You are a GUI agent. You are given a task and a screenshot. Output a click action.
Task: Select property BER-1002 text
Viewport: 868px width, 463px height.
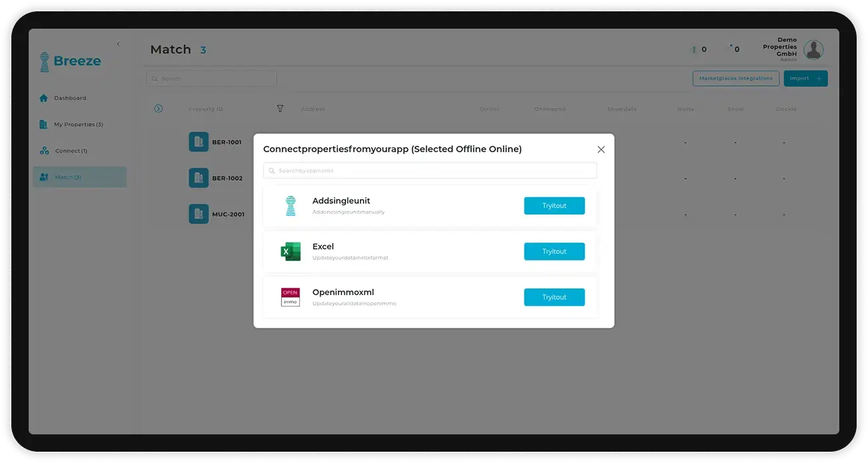(x=227, y=179)
